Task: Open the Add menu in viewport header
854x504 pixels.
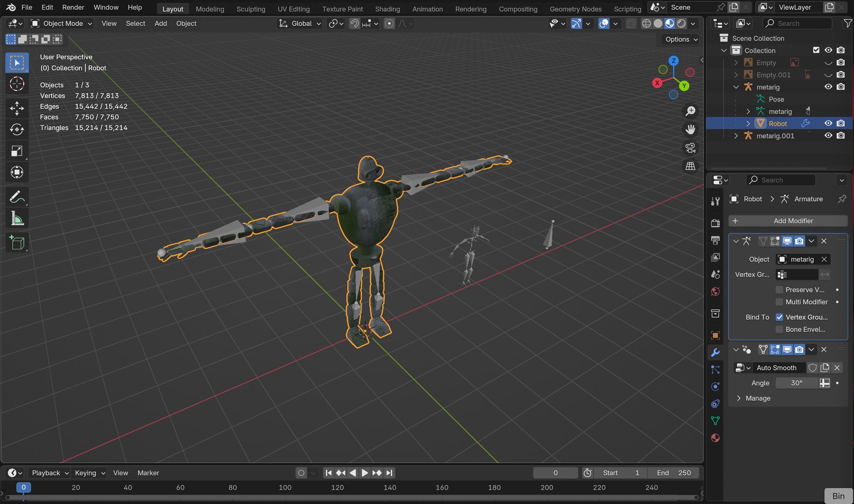Action: point(161,23)
